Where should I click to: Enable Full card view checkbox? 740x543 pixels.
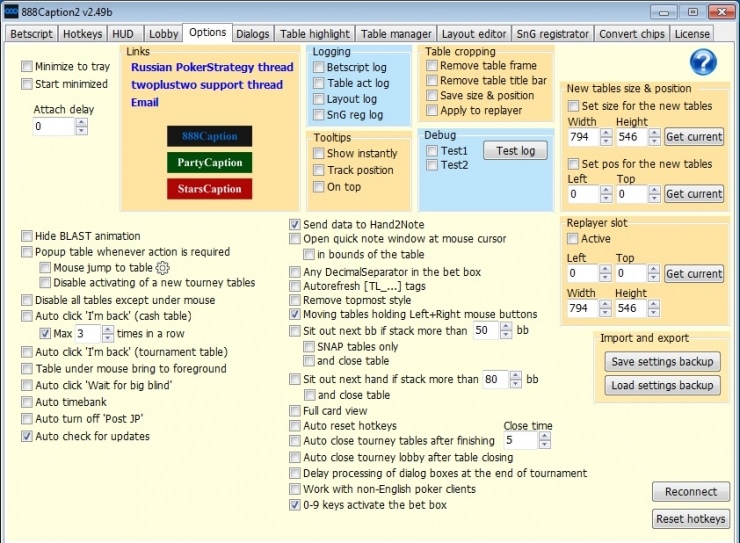(x=295, y=411)
